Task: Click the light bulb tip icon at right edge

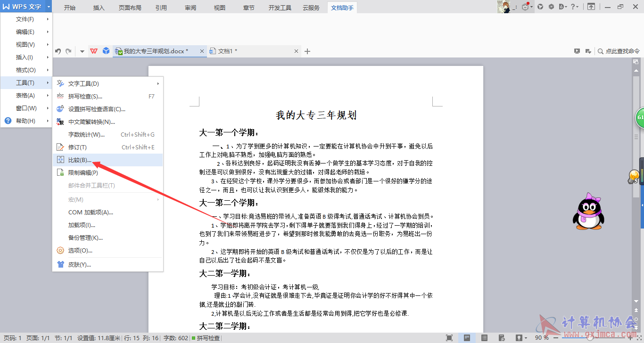Action: point(633,177)
